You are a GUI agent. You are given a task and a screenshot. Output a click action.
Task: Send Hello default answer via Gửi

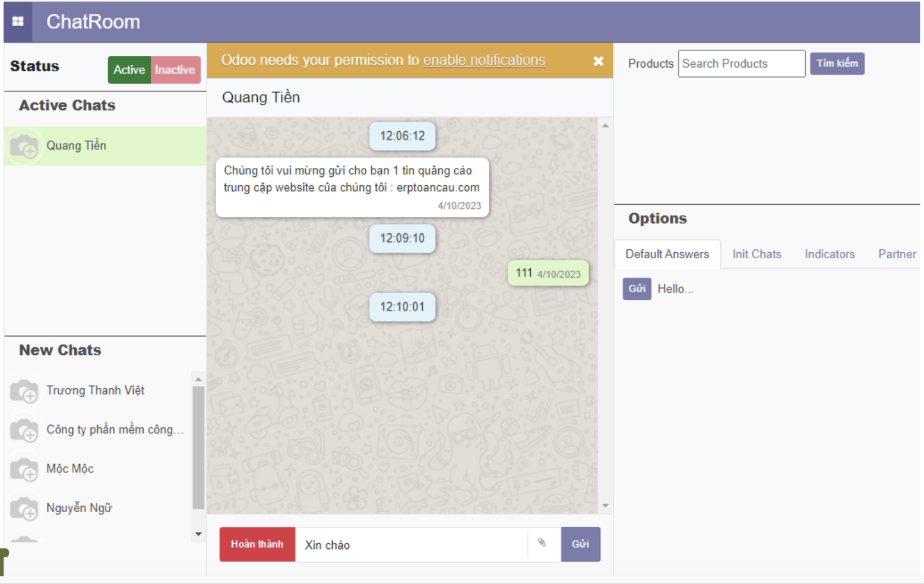pos(637,289)
